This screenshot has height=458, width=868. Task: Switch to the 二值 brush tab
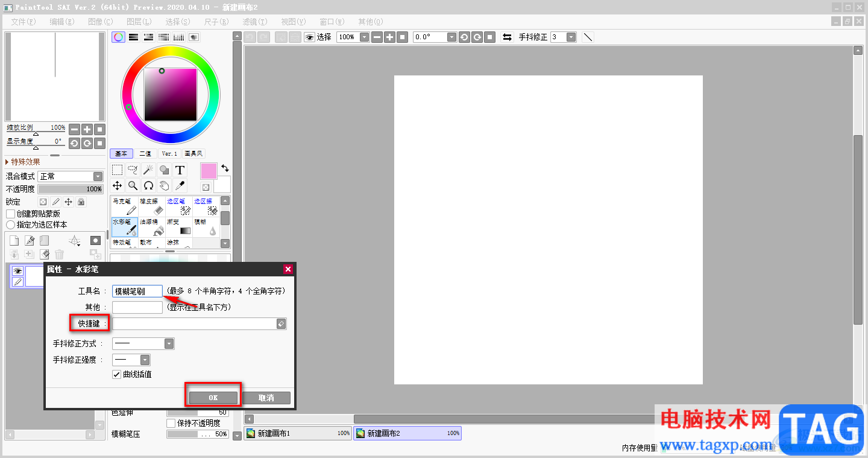coord(146,153)
